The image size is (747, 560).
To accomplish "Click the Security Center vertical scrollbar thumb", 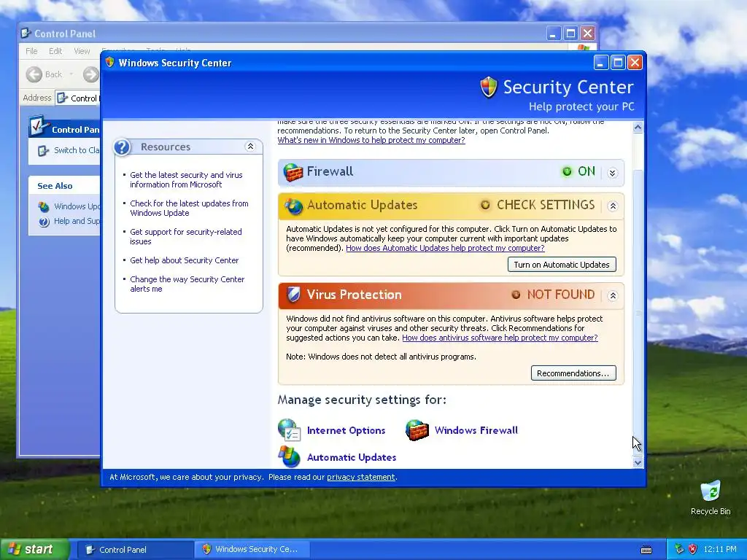I will [638, 312].
